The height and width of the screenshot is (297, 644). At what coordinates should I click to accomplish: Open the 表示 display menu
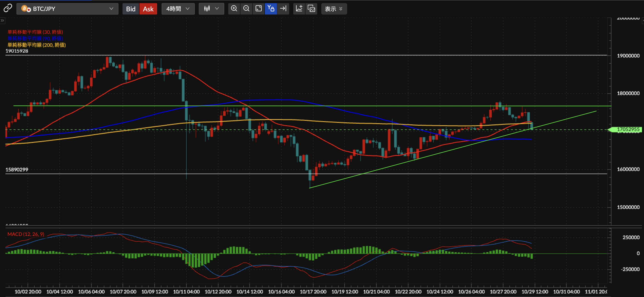[334, 9]
